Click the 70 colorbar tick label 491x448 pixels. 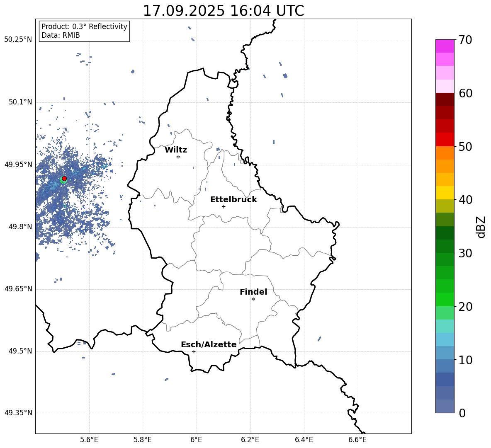tap(465, 40)
